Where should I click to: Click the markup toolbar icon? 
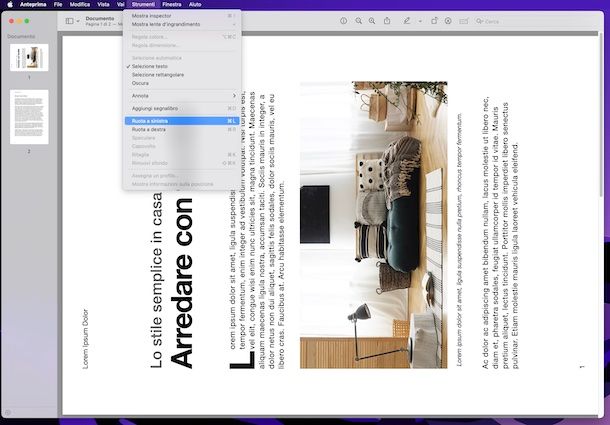[448, 21]
